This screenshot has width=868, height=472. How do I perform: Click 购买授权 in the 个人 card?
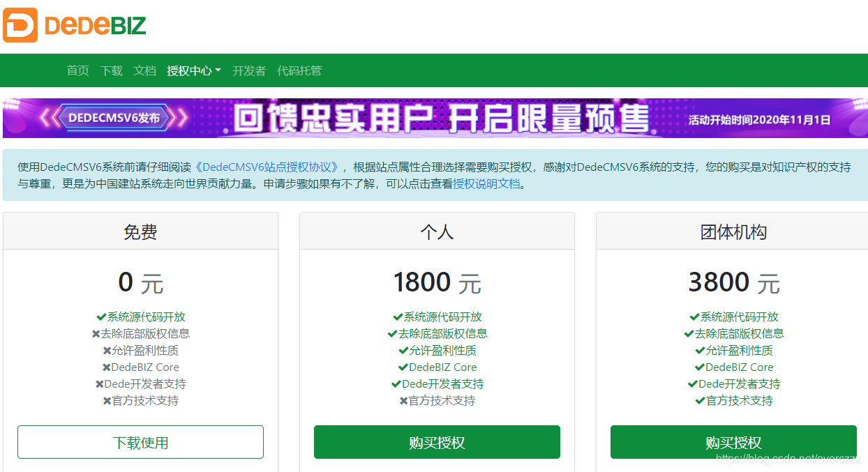pos(437,442)
